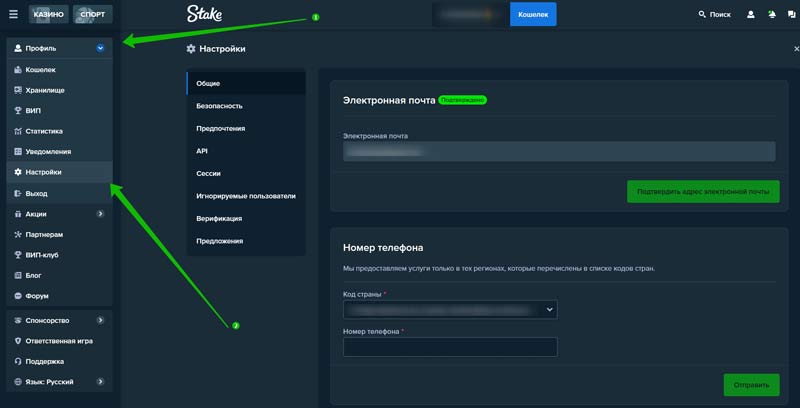Open the Код страны dropdown
Screen dimensions: 800x408
point(449,310)
